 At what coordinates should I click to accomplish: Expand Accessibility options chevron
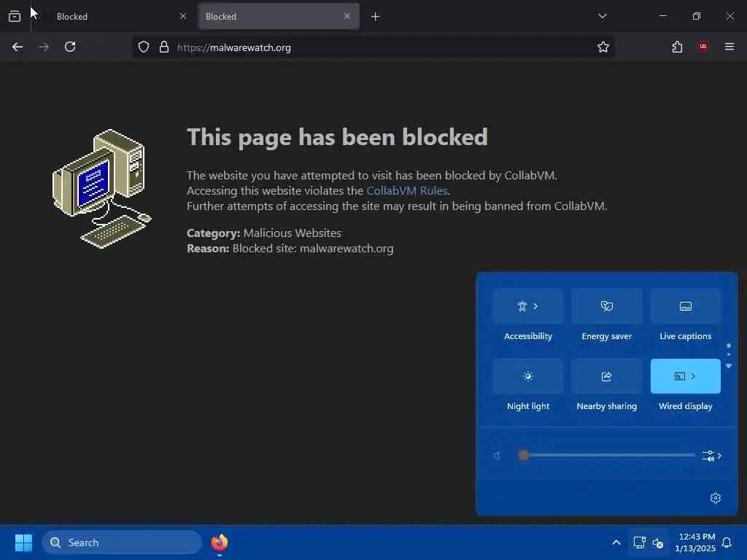click(535, 306)
